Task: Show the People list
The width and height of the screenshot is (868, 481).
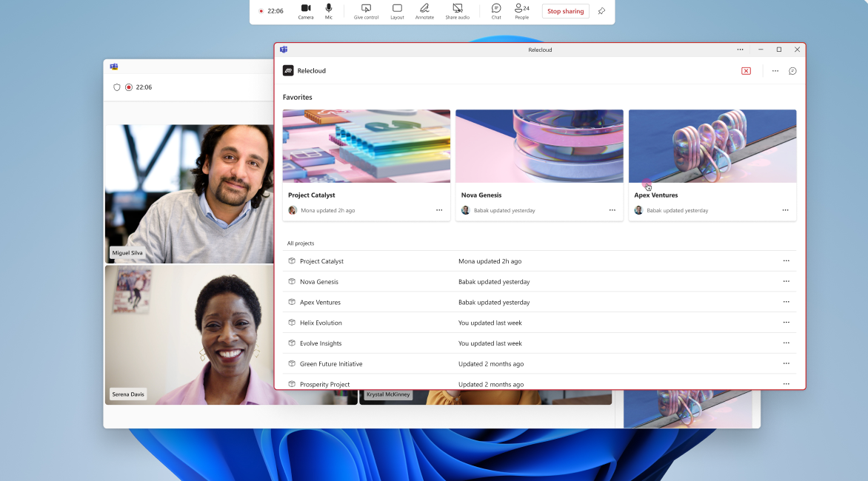Action: [x=521, y=11]
